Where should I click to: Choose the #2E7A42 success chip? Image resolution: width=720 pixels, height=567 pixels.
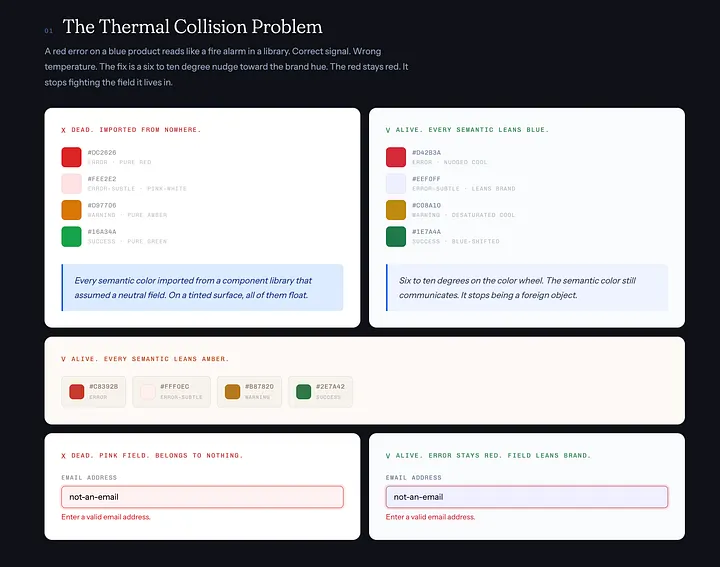coord(321,392)
